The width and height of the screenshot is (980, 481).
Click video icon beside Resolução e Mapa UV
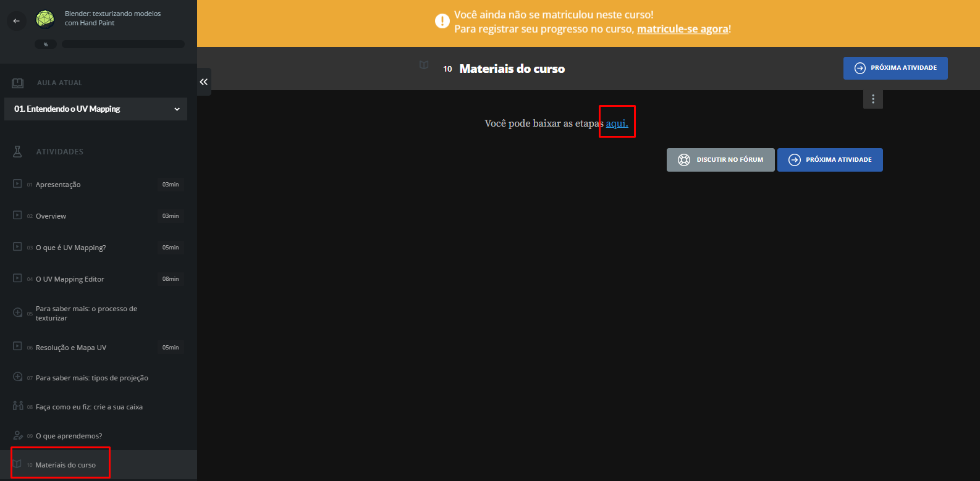[x=17, y=346]
